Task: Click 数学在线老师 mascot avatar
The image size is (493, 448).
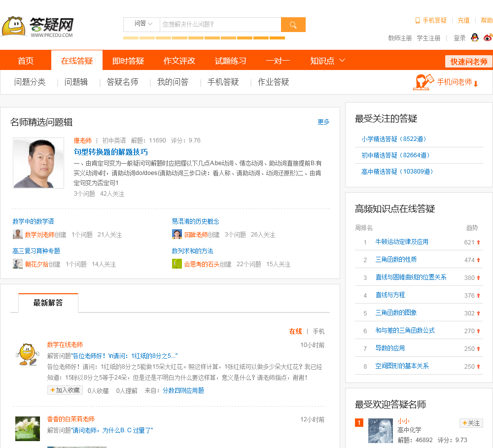Action: click(28, 354)
